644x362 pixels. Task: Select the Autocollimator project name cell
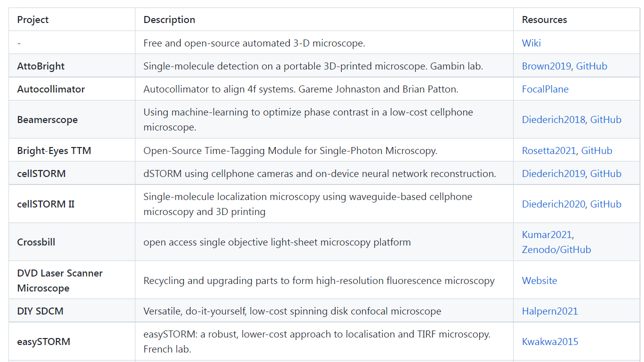pos(51,89)
